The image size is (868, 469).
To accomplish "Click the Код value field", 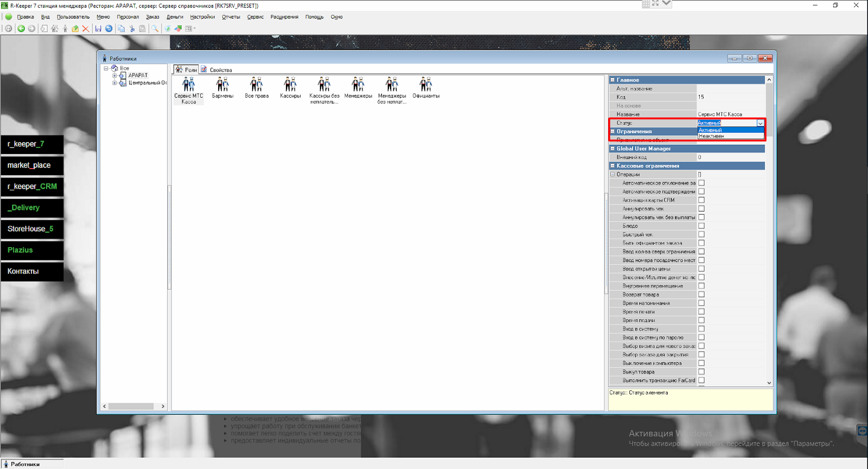I will pos(731,97).
